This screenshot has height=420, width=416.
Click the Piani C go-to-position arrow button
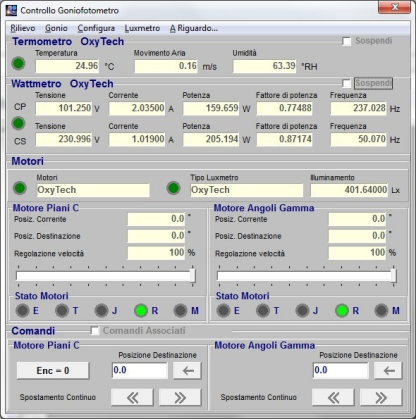pos(187,371)
